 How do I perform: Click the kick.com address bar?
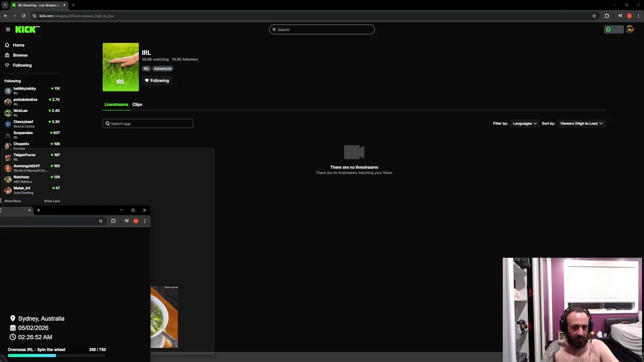click(312, 16)
